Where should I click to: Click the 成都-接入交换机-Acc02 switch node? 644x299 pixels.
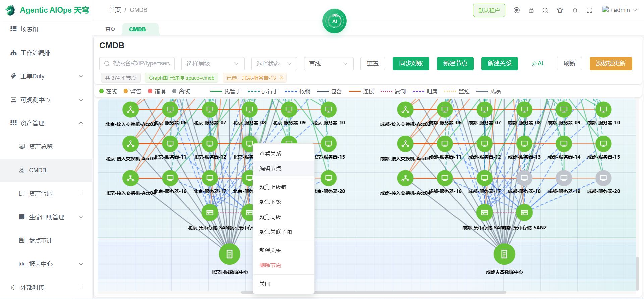pos(405,110)
